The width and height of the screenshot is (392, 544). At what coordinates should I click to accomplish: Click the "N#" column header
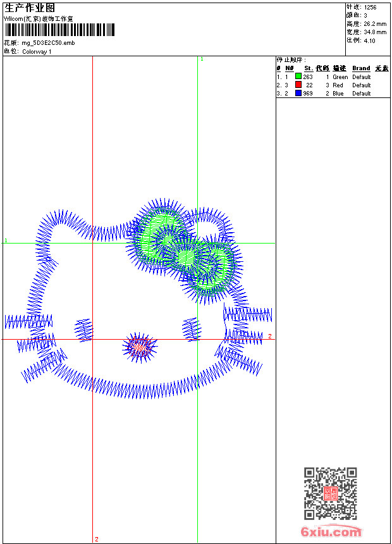pos(290,68)
